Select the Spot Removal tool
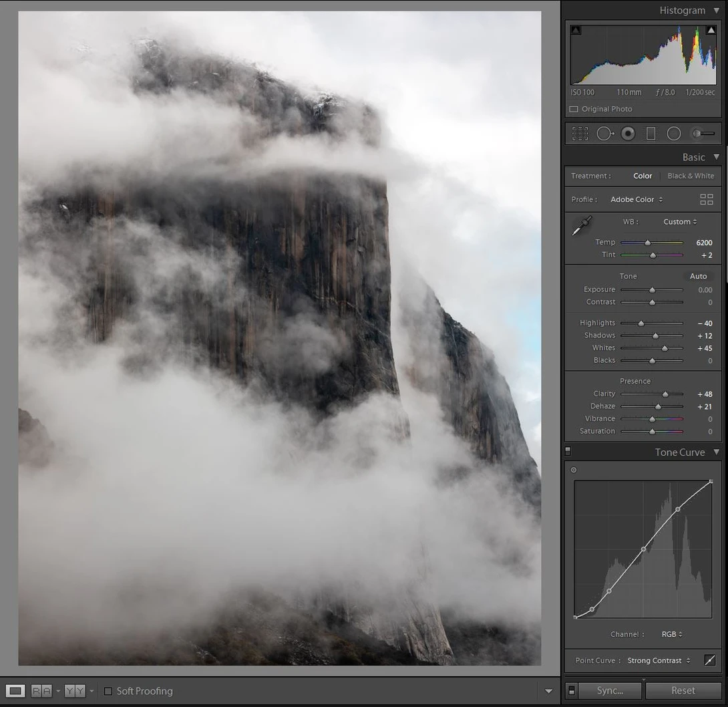The image size is (728, 707). click(605, 134)
